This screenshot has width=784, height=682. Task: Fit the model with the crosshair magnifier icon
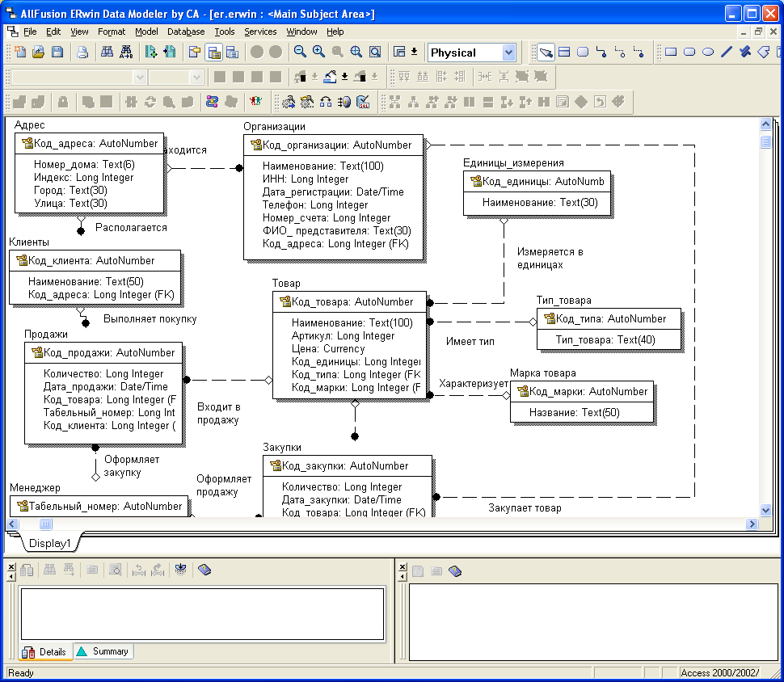[x=356, y=52]
